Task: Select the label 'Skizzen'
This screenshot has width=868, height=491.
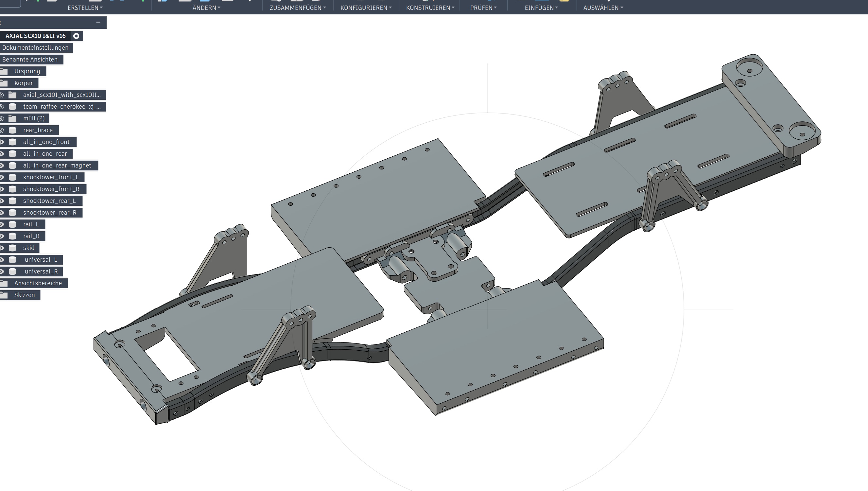Action: click(24, 295)
